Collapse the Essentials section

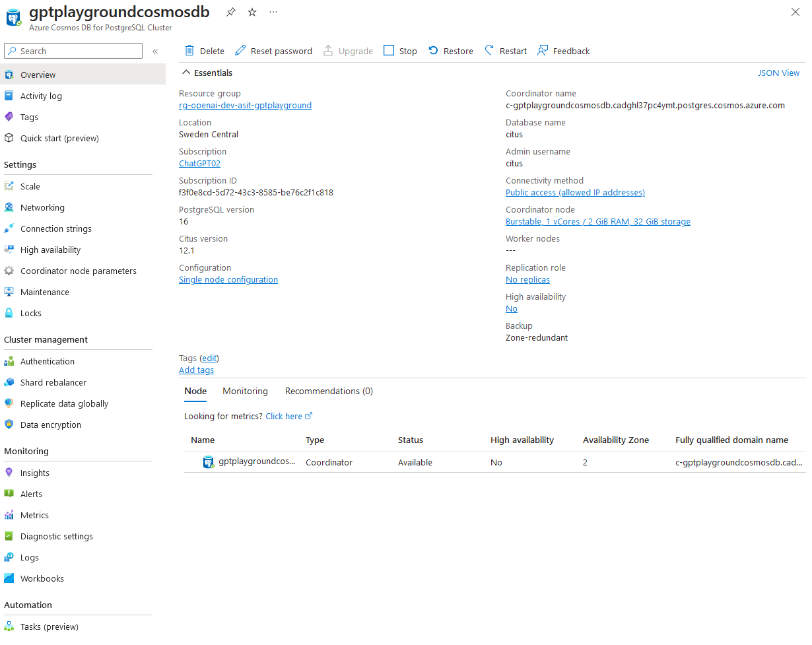pos(186,73)
